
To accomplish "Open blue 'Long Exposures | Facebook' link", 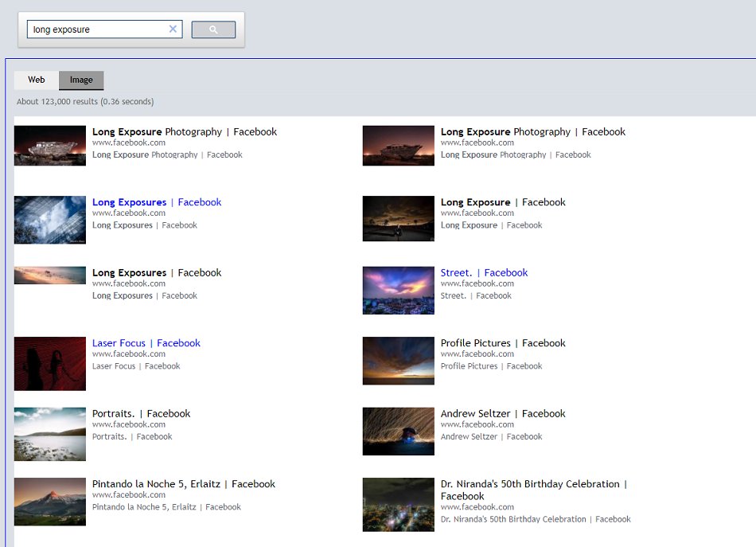I will (157, 202).
